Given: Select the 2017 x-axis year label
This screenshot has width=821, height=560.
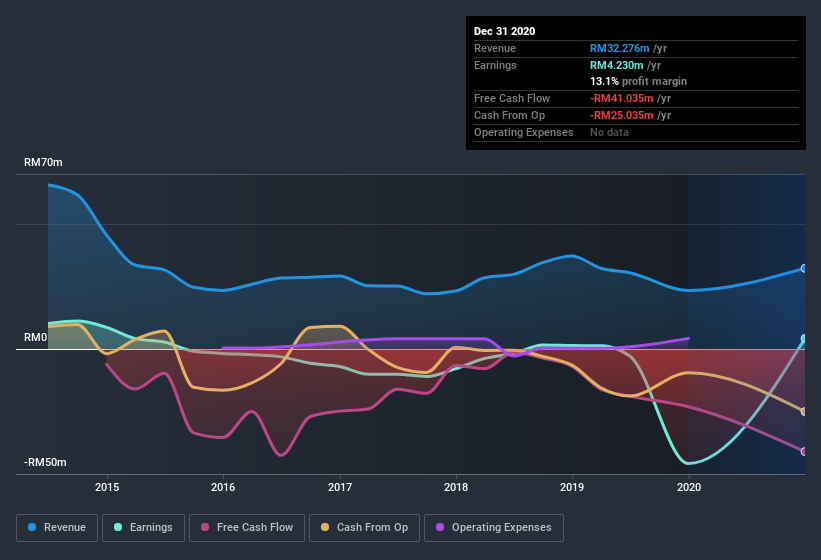Looking at the screenshot, I should click(340, 488).
